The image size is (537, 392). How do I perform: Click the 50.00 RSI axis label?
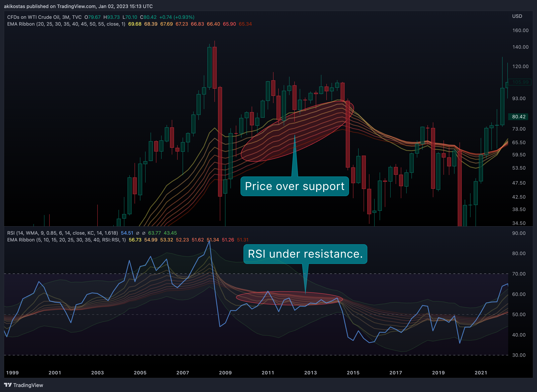pyautogui.click(x=519, y=314)
